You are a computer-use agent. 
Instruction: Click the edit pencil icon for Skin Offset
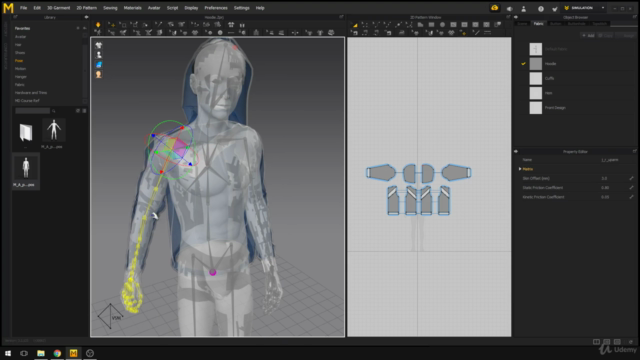(631, 178)
